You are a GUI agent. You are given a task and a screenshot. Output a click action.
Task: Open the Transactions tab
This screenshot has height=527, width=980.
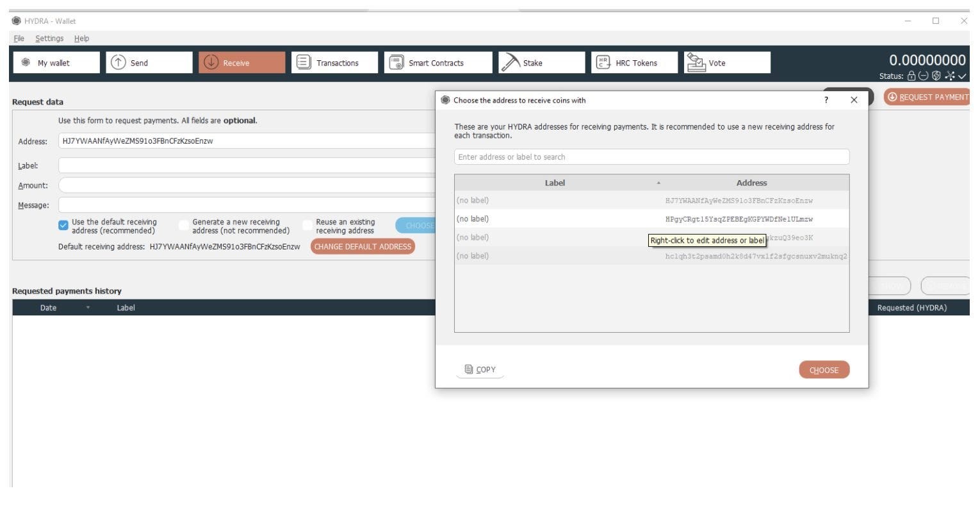(x=335, y=63)
